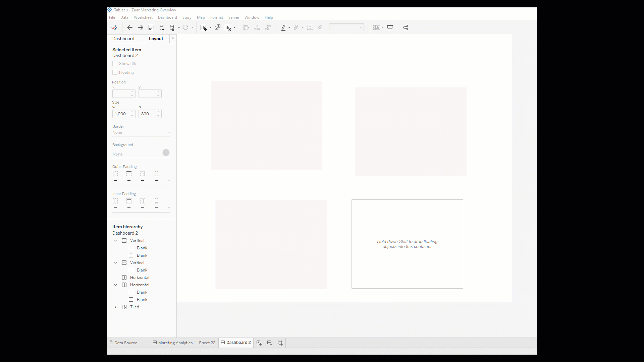Select the Layout pane tab
The height and width of the screenshot is (362, 644).
tap(156, 39)
